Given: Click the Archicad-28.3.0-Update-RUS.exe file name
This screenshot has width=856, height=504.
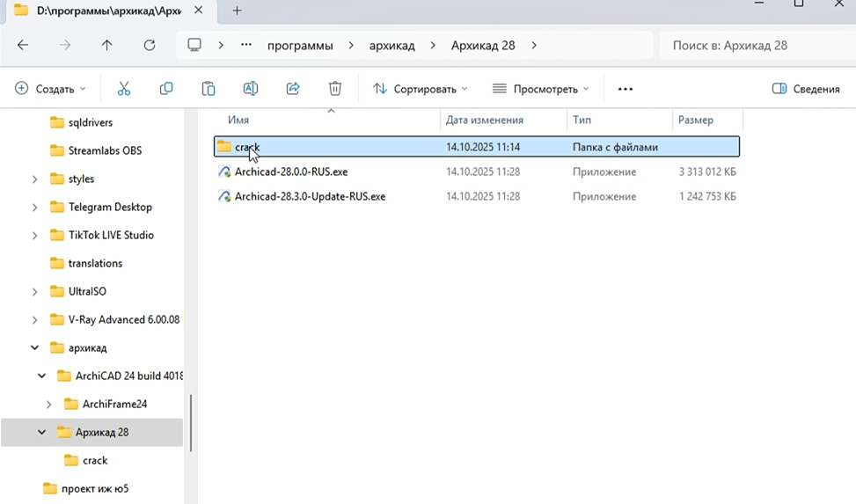Looking at the screenshot, I should pyautogui.click(x=310, y=196).
